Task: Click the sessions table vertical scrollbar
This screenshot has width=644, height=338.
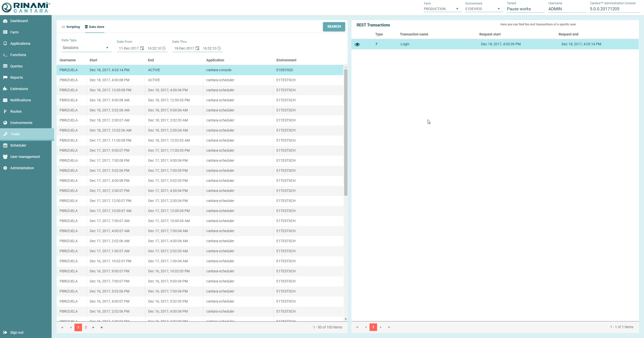Action: (346, 132)
